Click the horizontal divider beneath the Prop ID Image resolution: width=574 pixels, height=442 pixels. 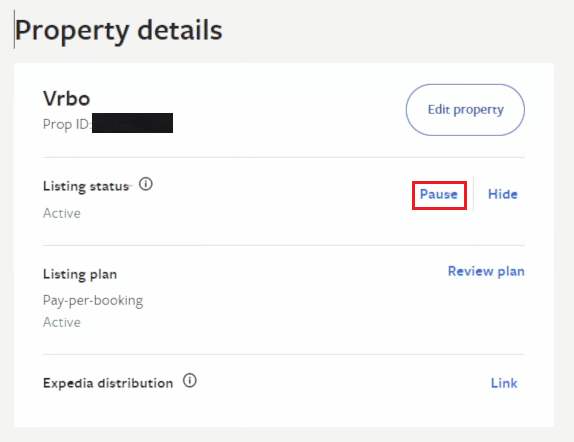click(x=284, y=157)
